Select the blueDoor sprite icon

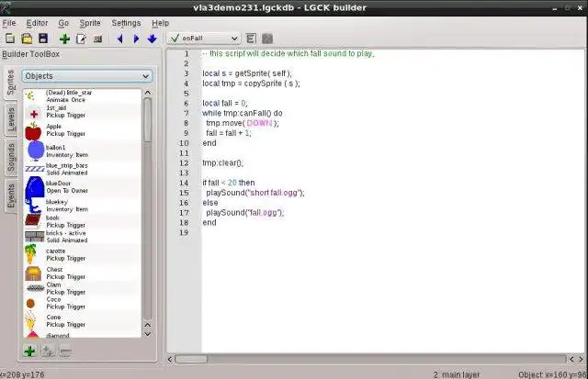35,187
